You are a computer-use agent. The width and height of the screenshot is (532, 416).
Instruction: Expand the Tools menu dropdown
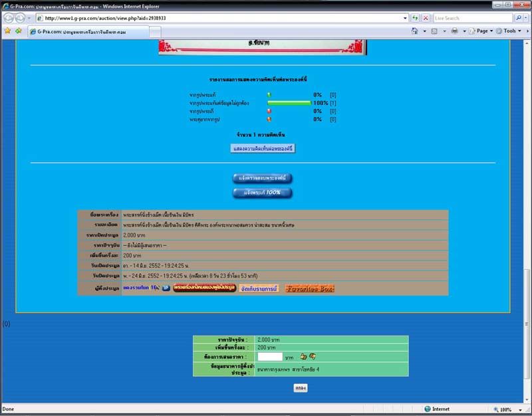pos(511,31)
